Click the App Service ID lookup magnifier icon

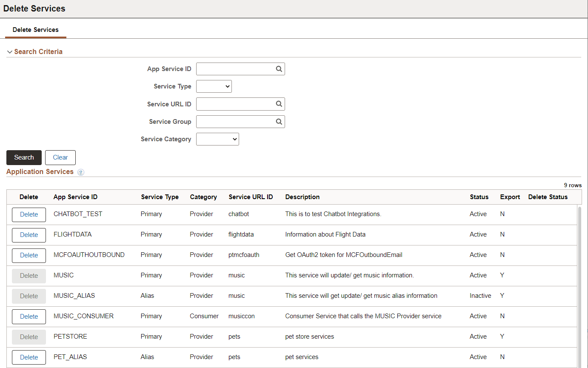tap(279, 68)
